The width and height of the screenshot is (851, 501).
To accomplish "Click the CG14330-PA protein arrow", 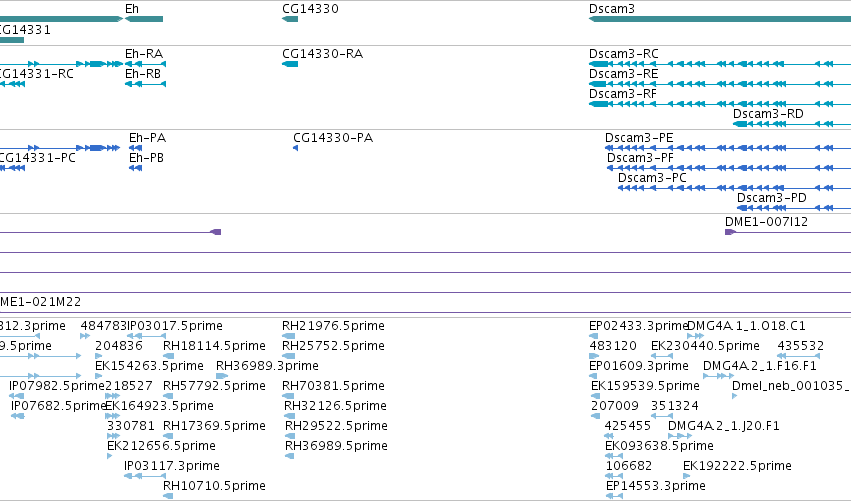I will pyautogui.click(x=295, y=148).
